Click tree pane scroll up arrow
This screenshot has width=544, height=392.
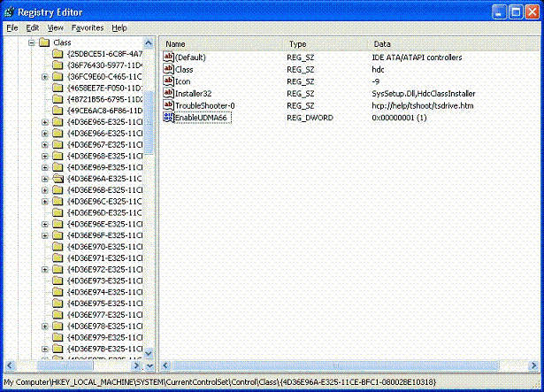149,43
